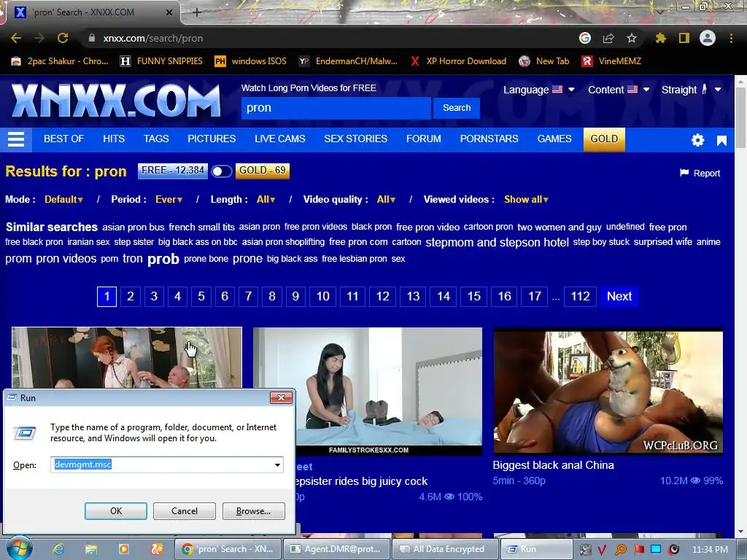Click the Report link
Image resolution: width=747 pixels, height=560 pixels.
[x=700, y=174]
